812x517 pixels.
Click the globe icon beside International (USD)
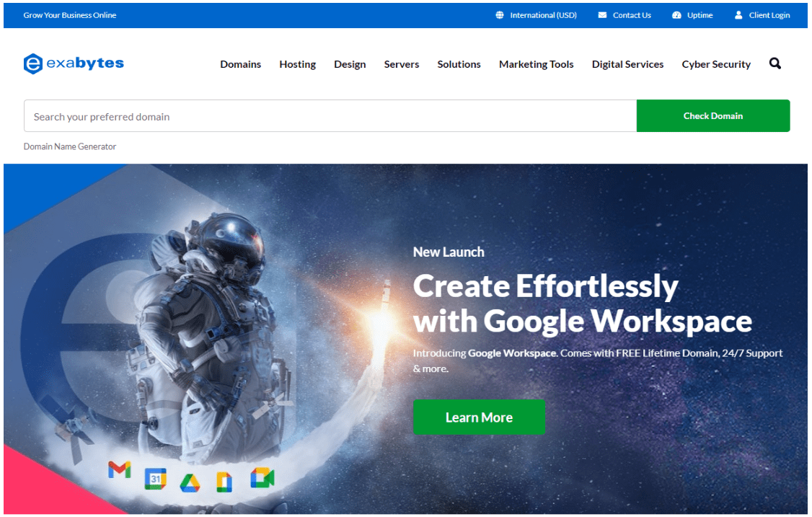tap(500, 15)
